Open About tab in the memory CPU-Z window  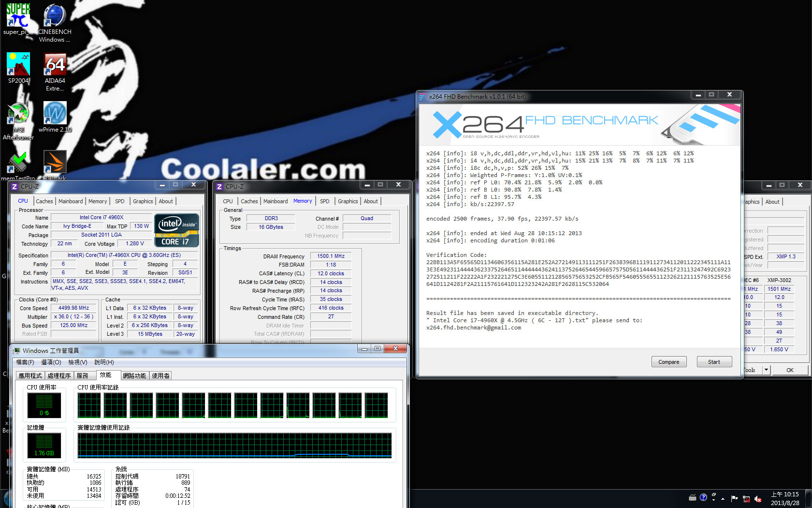pos(371,201)
